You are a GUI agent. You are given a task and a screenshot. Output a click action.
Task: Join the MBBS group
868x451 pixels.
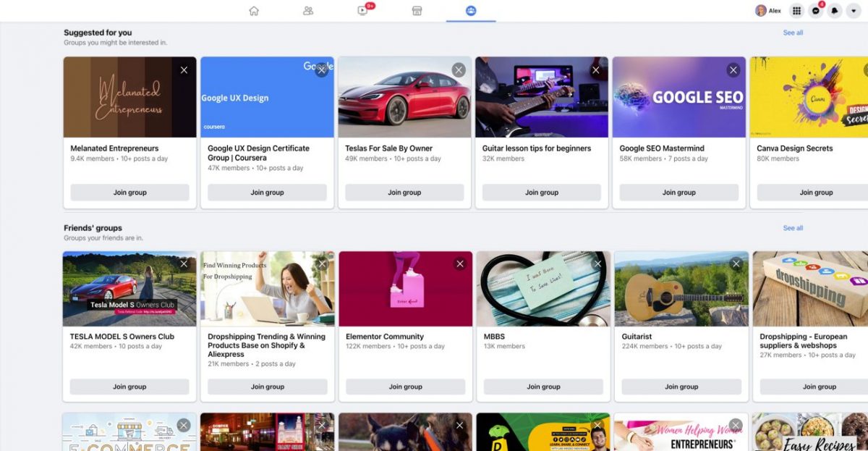pos(544,387)
